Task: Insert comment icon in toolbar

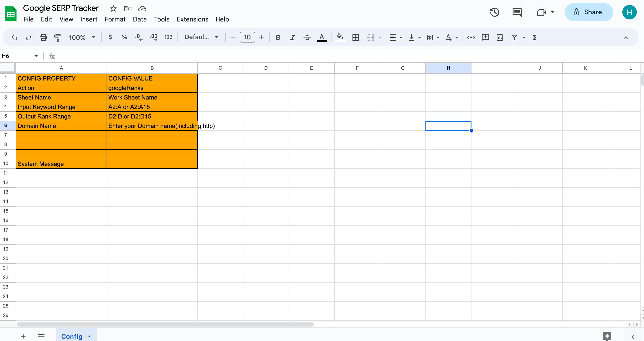Action: [485, 38]
